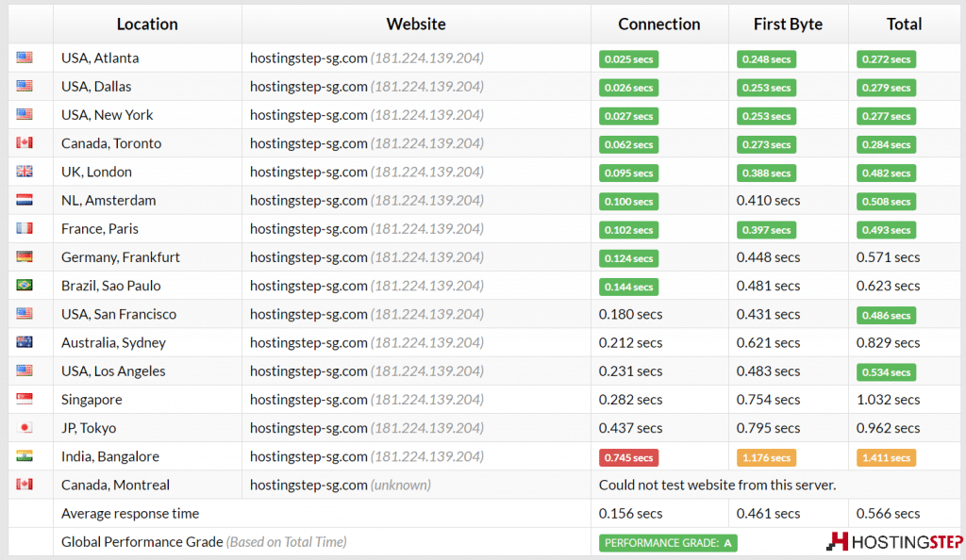The width and height of the screenshot is (966, 560).
Task: Click the green Performance Grade: A badge
Action: (668, 543)
